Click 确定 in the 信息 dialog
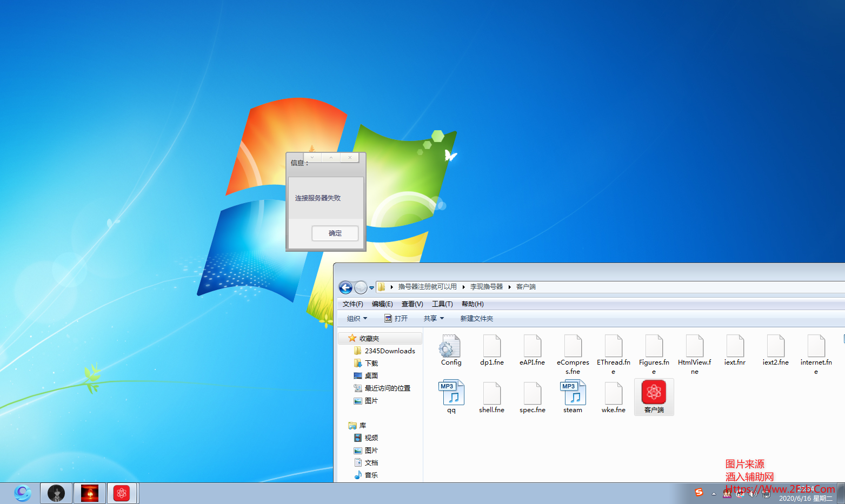The width and height of the screenshot is (845, 504). point(335,233)
